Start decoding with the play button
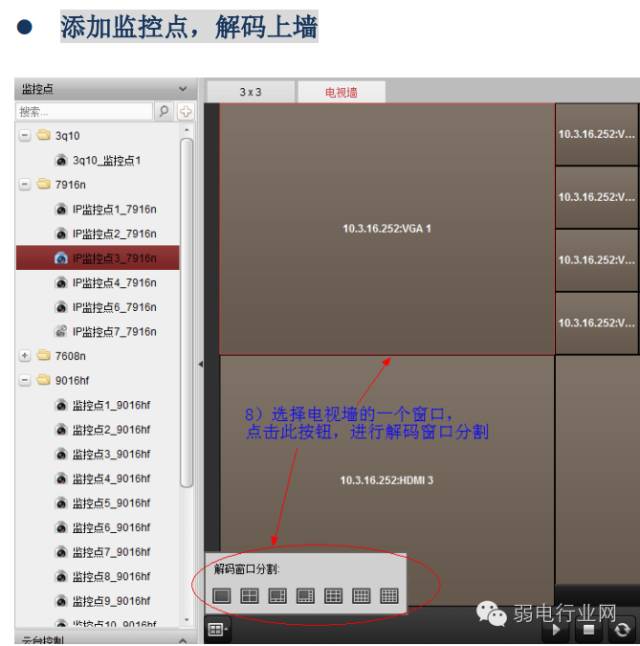Screen dimensions: 640x646 pyautogui.click(x=556, y=630)
